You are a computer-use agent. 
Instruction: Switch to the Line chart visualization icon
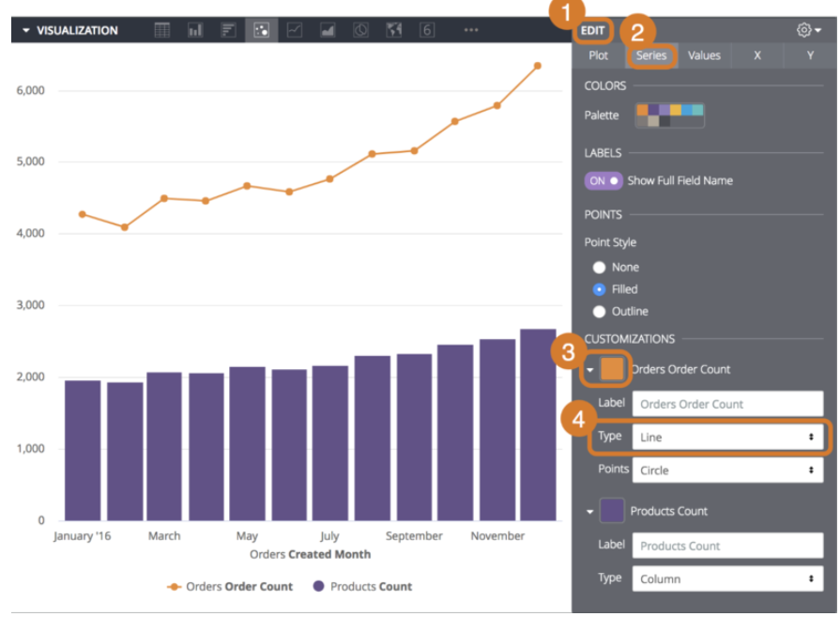coord(295,29)
